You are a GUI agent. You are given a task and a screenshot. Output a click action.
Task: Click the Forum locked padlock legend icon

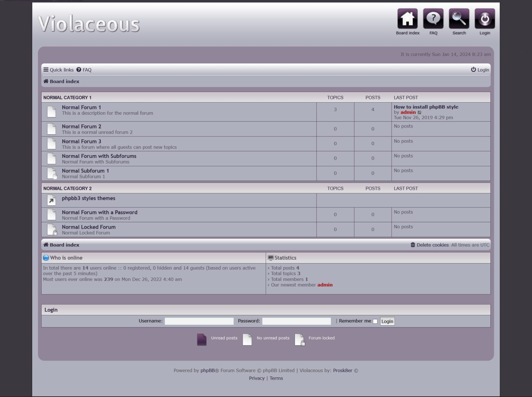[299, 339]
